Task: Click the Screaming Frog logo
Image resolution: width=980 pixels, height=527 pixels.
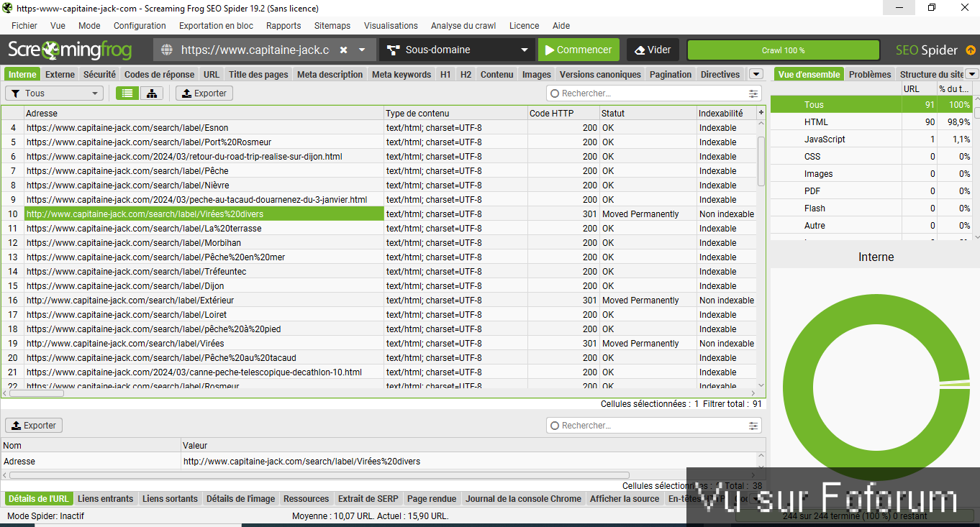Action: pyautogui.click(x=70, y=50)
